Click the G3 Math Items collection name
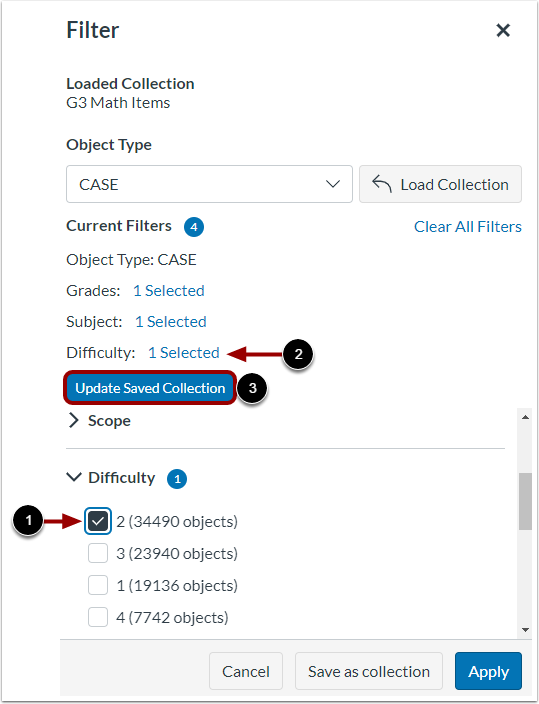Image resolution: width=539 pixels, height=704 pixels. (x=118, y=103)
